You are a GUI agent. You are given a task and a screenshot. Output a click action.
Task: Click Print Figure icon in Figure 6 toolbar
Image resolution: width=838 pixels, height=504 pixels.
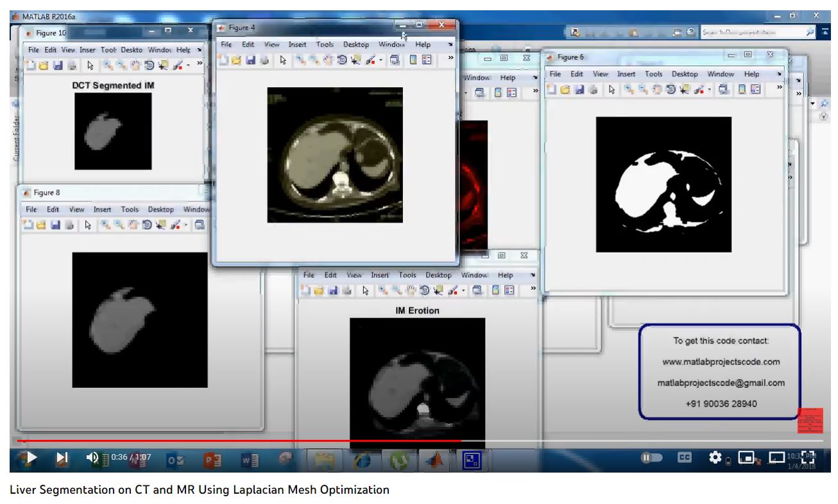click(592, 90)
